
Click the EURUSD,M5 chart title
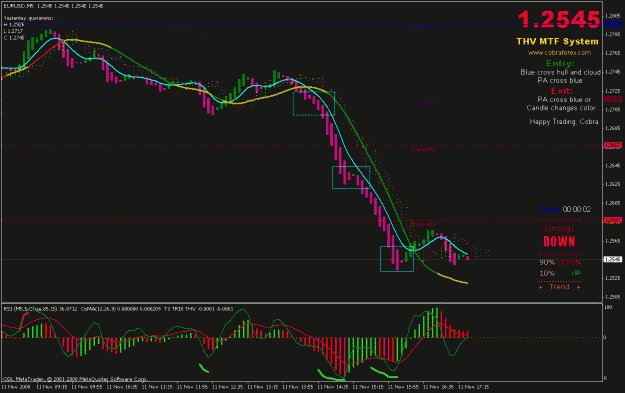coord(19,6)
